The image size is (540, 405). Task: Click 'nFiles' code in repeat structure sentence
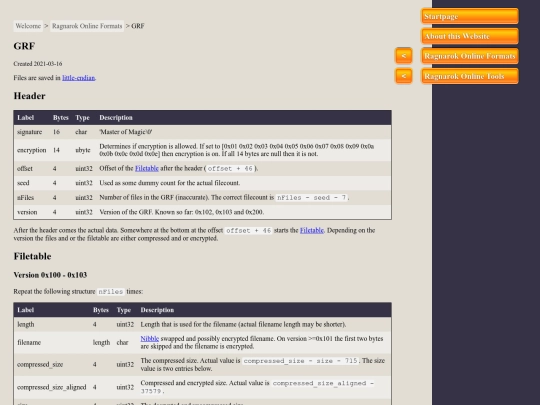click(x=111, y=291)
